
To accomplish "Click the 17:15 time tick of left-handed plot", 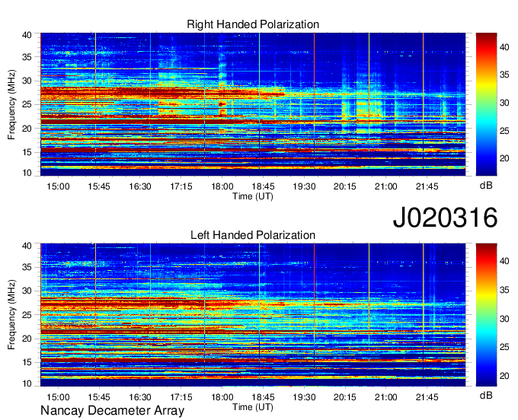I will click(181, 396).
